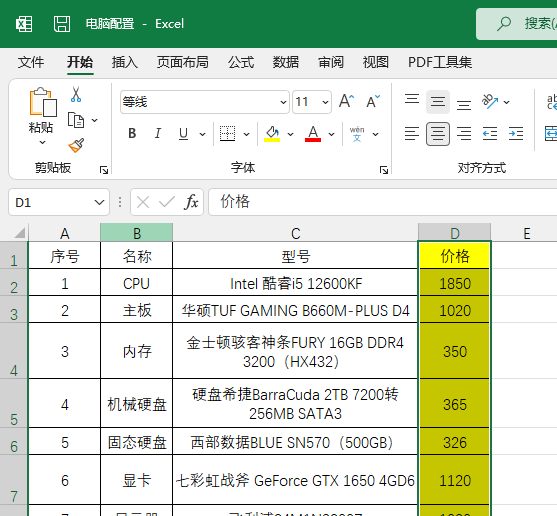
Task: Toggle Italic formatting
Action: point(158,134)
